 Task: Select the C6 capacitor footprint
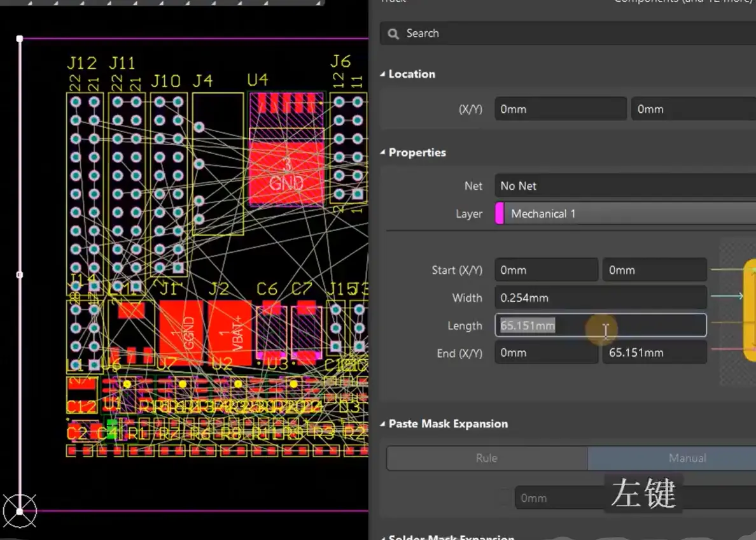pos(272,332)
